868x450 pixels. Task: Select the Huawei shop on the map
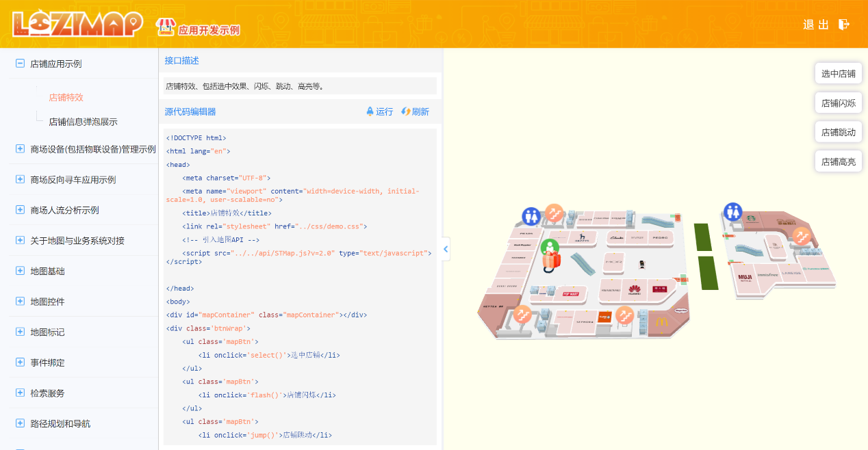[635, 289]
